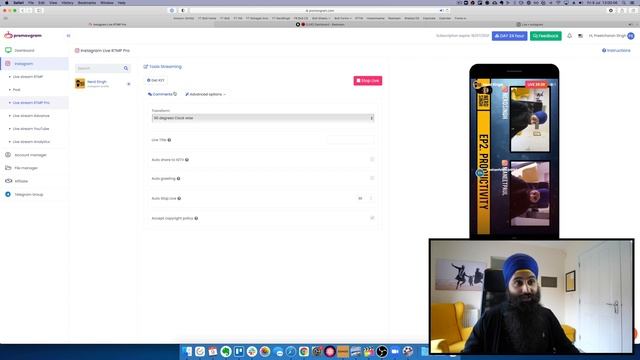Open Safari from the Dock

click(291, 351)
